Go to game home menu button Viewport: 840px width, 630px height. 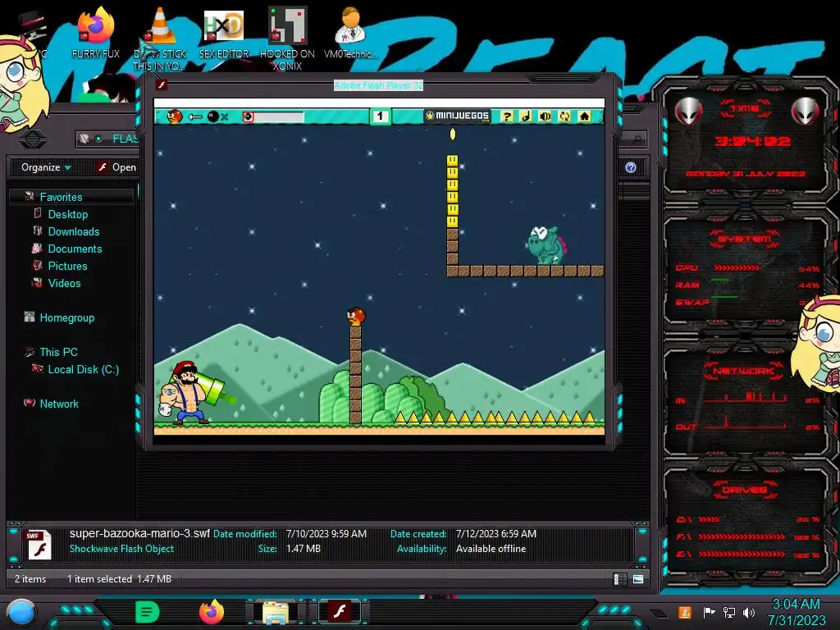coord(584,116)
